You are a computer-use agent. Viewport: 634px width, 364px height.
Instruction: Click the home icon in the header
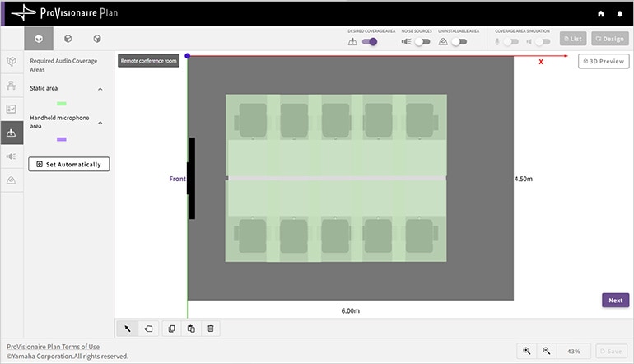(x=600, y=14)
